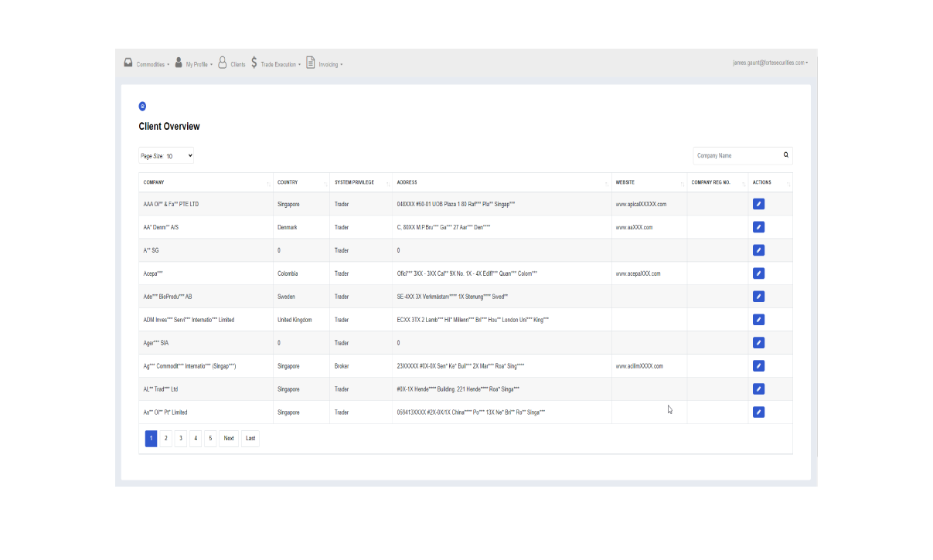Image resolution: width=933 pixels, height=560 pixels.
Task: Edit the AL Trading Ltd client
Action: (758, 389)
